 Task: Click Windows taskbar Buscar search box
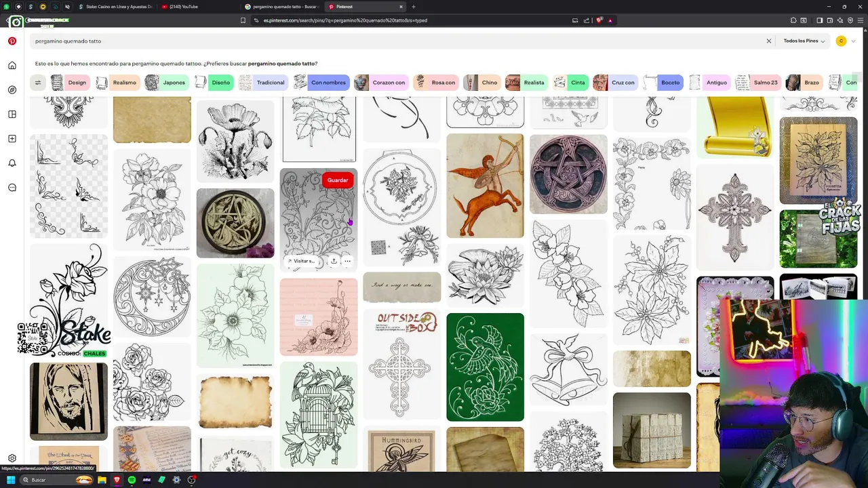[56, 480]
